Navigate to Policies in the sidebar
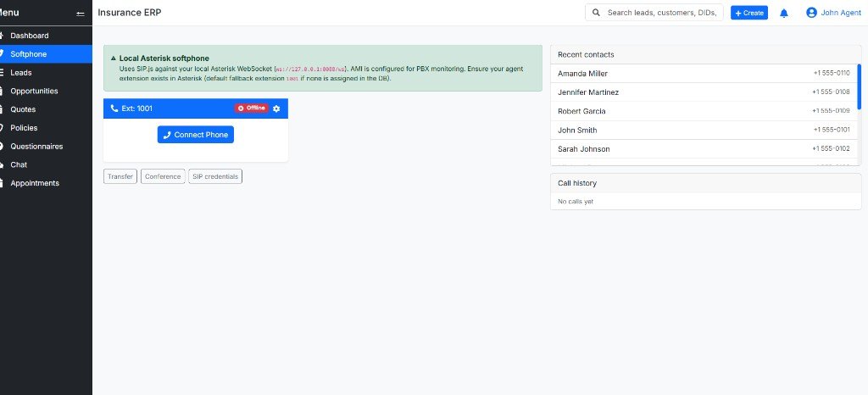Image resolution: width=868 pixels, height=395 pixels. tap(46, 128)
